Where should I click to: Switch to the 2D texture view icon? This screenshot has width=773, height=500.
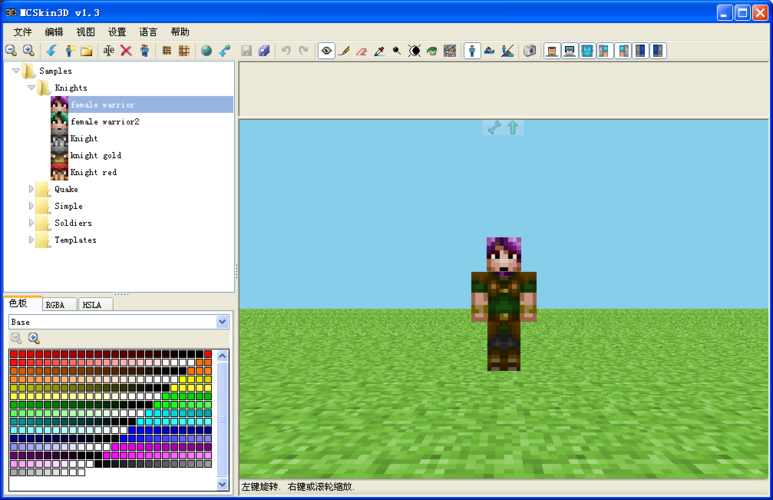490,50
